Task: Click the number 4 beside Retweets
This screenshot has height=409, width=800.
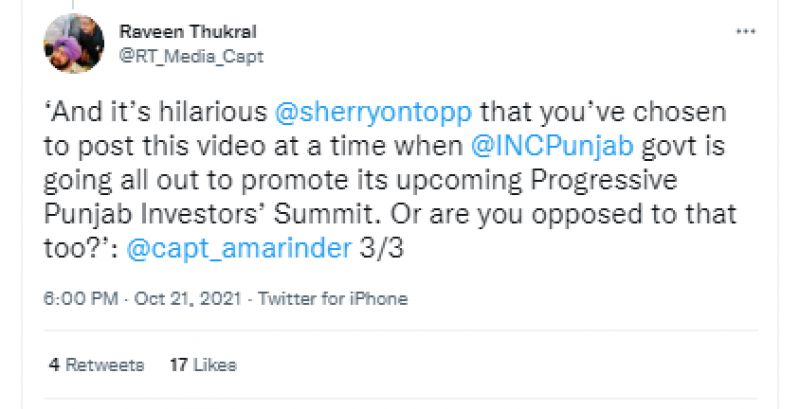Action: (53, 365)
